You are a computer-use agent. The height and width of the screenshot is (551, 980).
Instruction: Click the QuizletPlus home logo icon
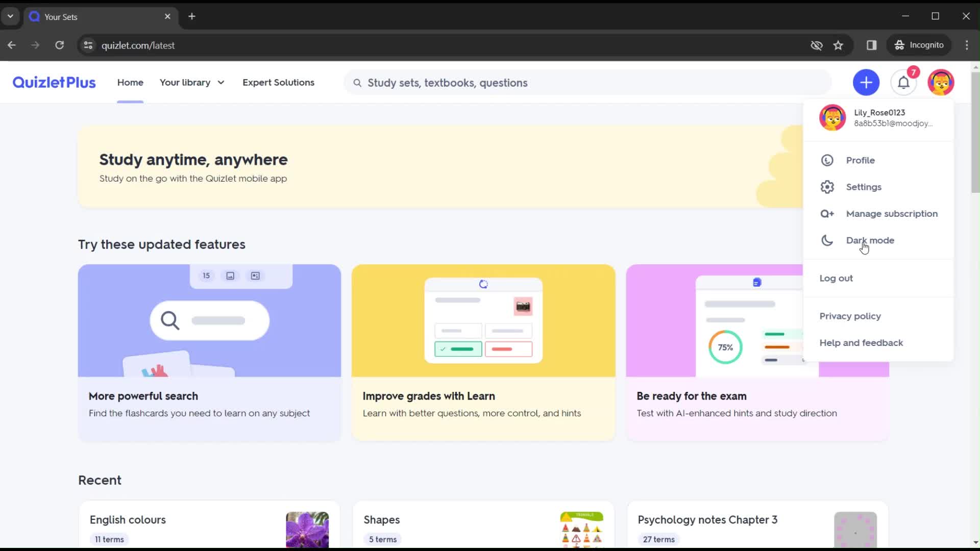click(x=54, y=82)
